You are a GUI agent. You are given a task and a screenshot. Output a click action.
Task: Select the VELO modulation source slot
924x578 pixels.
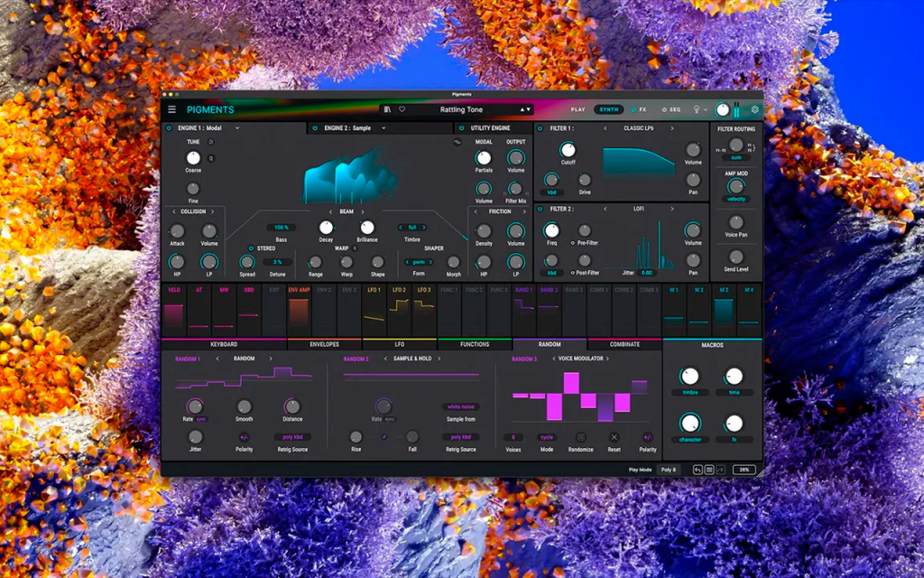pyautogui.click(x=174, y=311)
